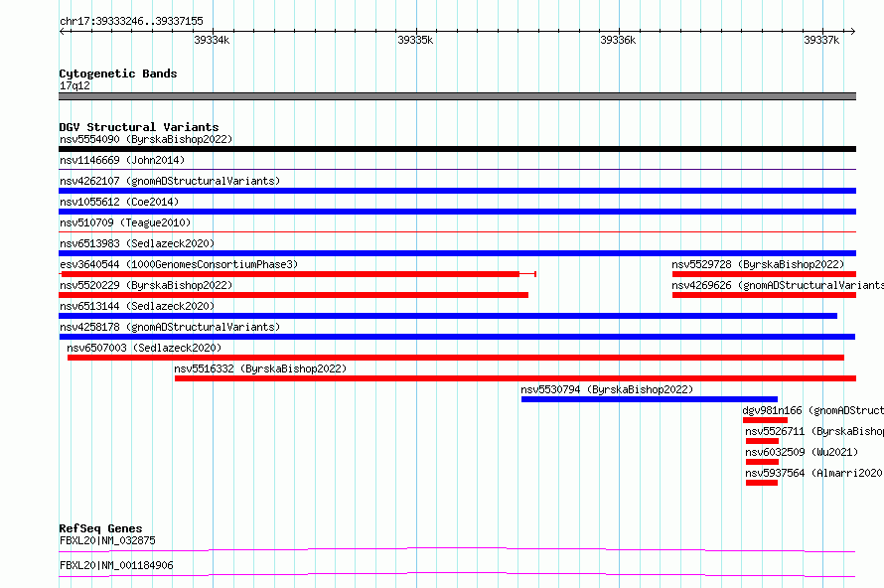
Task: Select the red nsv5520229 variant bar
Action: pyautogui.click(x=293, y=295)
